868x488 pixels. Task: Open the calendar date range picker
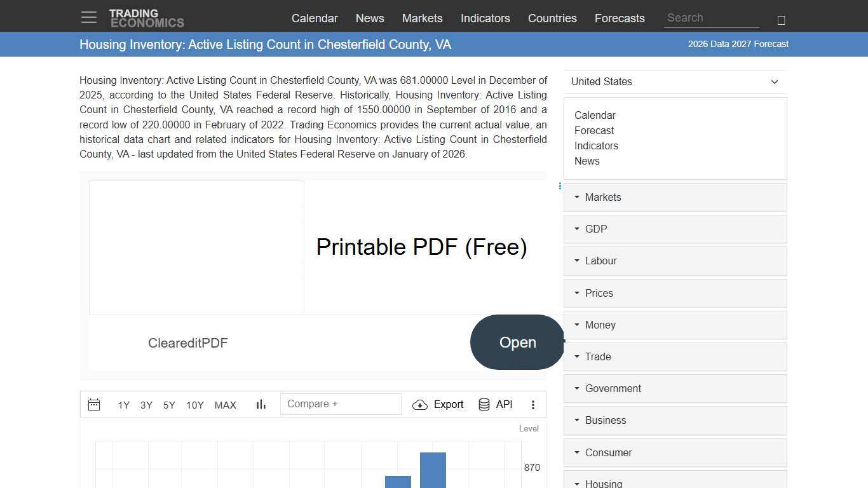(94, 405)
